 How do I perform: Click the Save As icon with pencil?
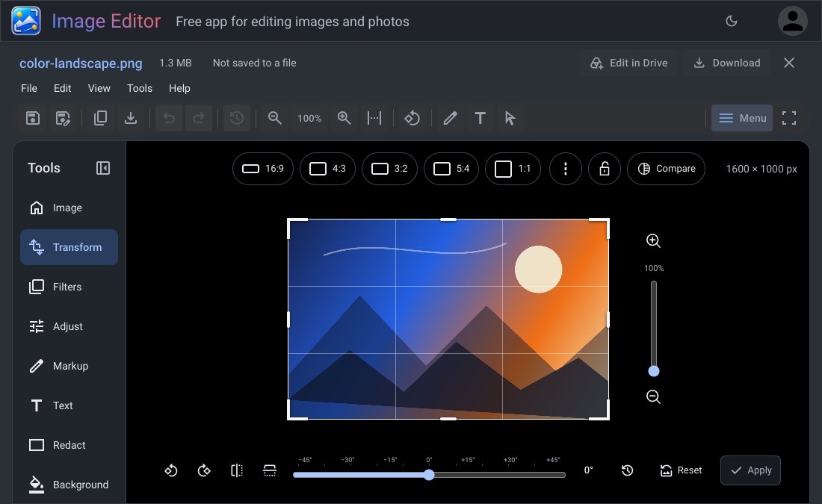[63, 118]
